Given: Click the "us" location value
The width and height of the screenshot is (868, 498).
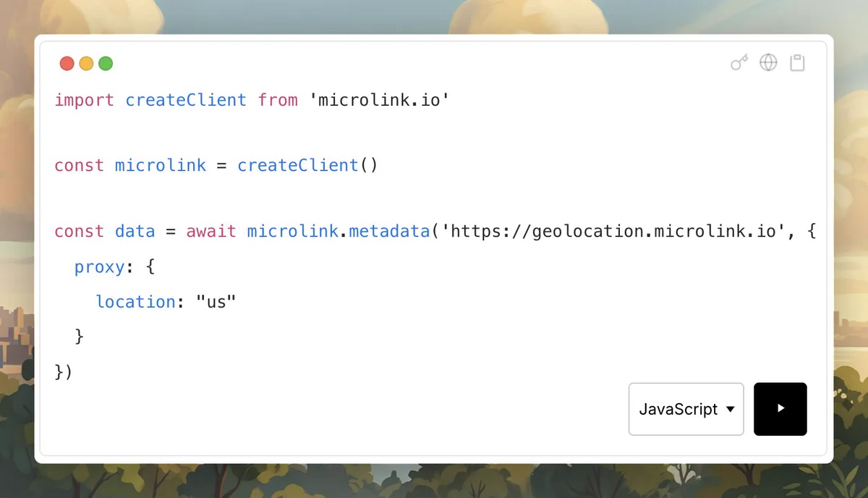Looking at the screenshot, I should [217, 302].
